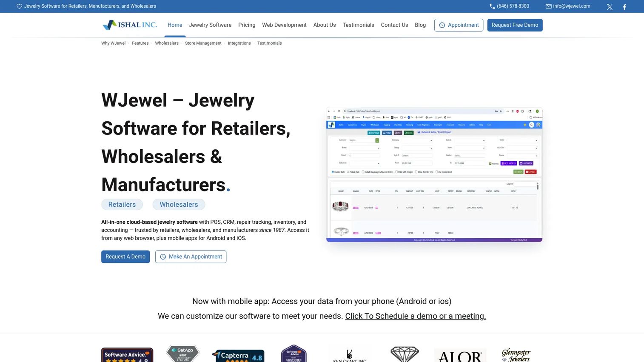Click the software screenshot preview image
This screenshot has width=644, height=362.
tap(434, 174)
